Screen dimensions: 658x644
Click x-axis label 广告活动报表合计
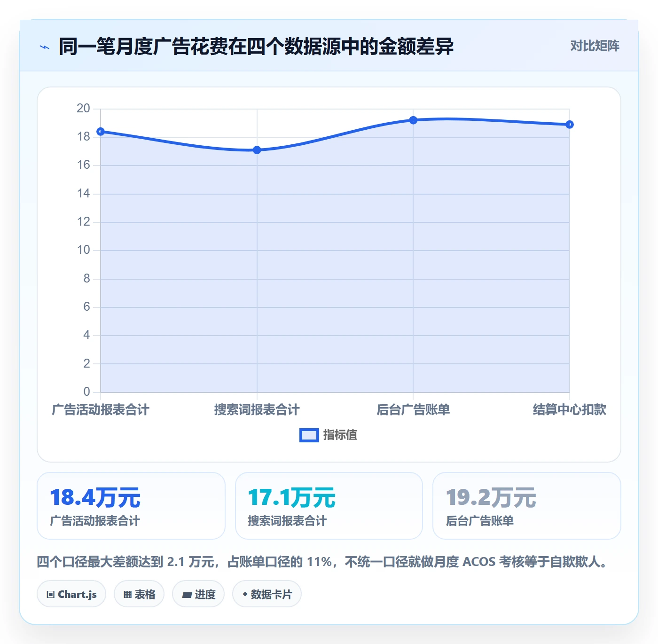pyautogui.click(x=101, y=410)
